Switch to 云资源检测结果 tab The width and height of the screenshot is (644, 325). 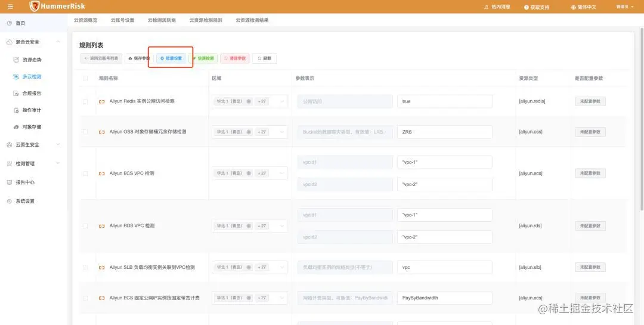pos(252,20)
